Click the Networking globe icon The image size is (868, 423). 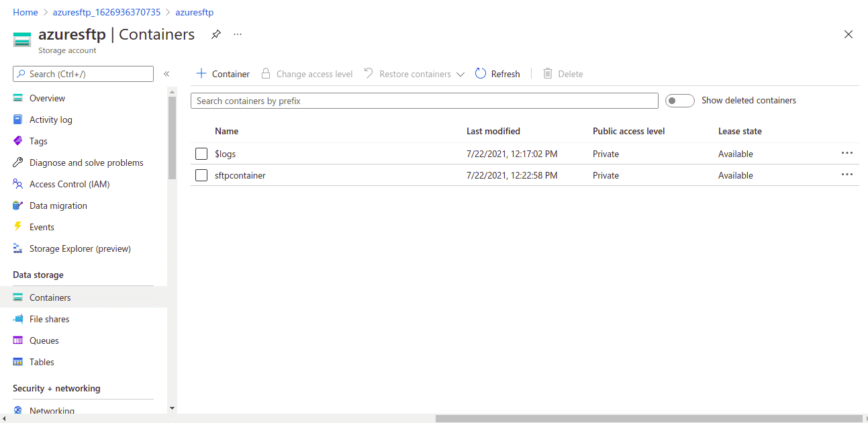tap(18, 410)
